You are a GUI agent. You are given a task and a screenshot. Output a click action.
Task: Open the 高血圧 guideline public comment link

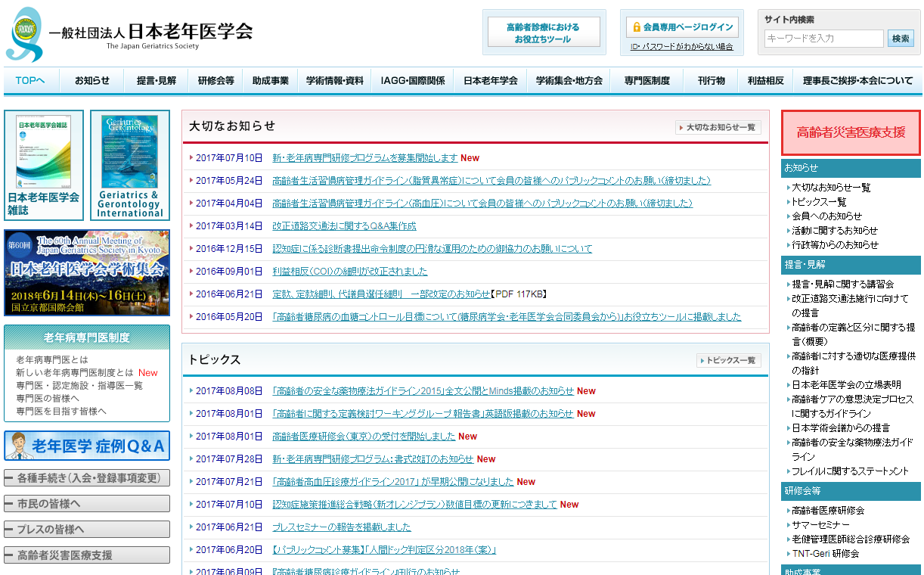(482, 204)
